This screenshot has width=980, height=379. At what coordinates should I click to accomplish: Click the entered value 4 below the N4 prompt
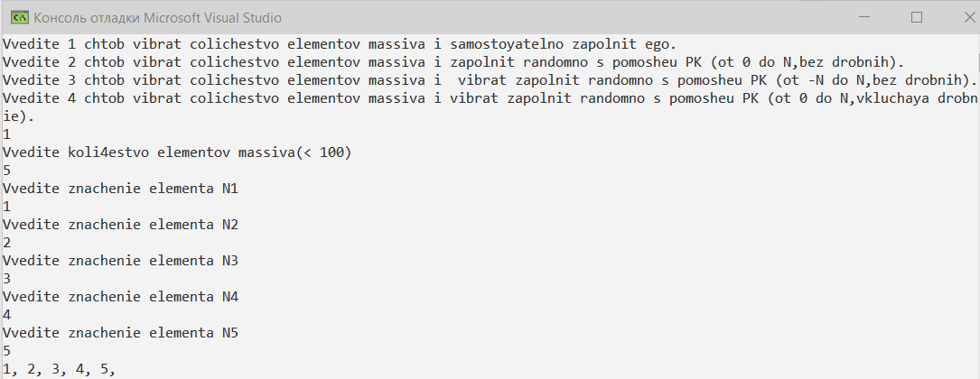click(7, 315)
